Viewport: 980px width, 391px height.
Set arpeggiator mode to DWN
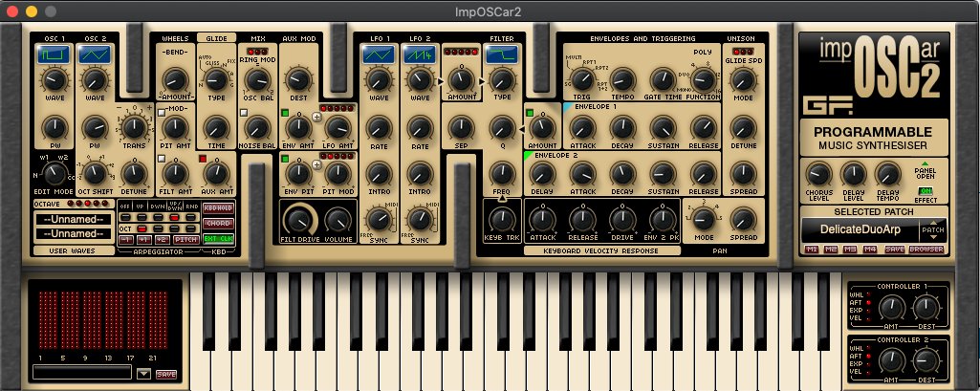158,217
